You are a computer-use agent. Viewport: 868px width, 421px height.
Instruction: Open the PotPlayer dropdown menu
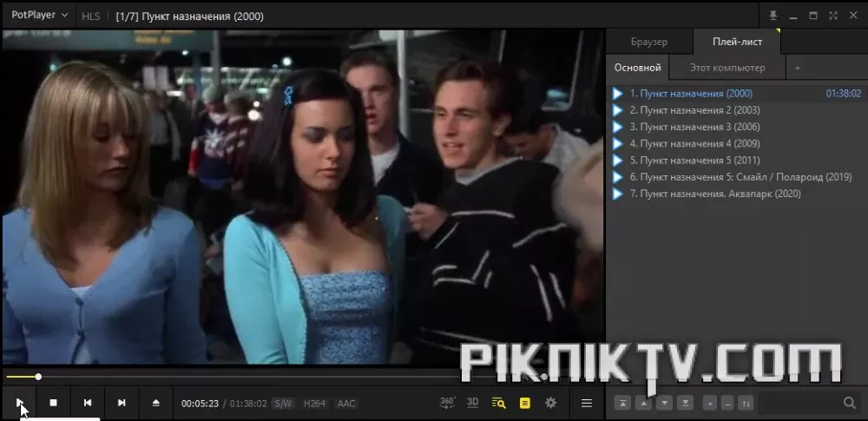pos(40,16)
